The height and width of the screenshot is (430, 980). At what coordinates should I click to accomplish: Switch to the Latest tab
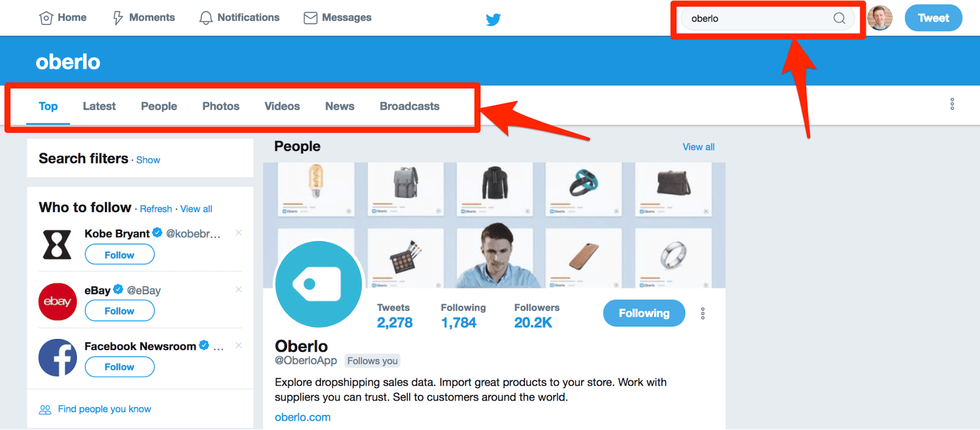(x=99, y=106)
